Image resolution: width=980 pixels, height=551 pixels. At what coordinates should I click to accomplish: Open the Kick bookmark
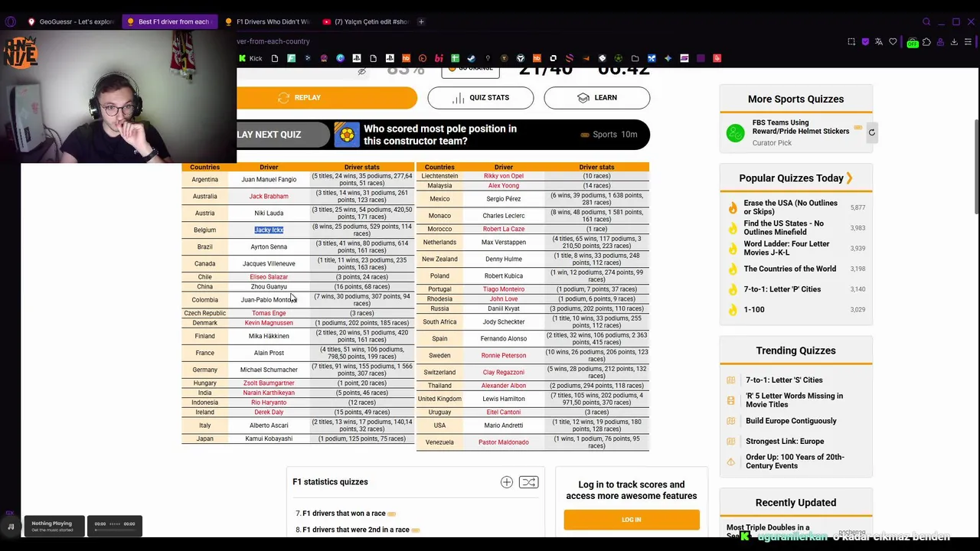click(x=250, y=58)
